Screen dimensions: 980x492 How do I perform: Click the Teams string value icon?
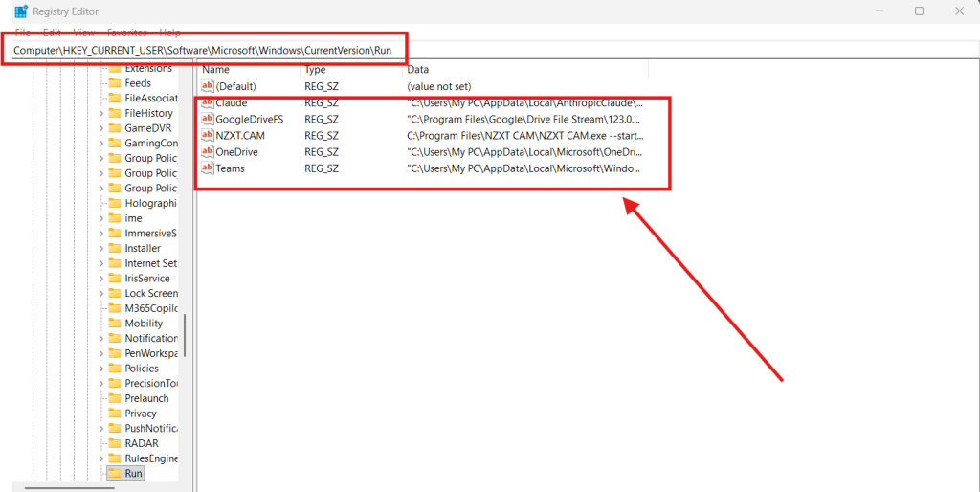point(208,168)
